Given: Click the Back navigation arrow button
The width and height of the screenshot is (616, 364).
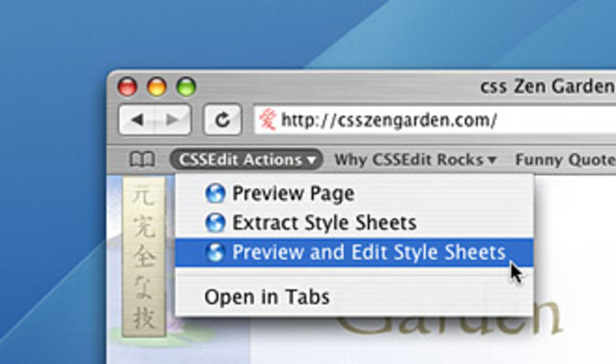Looking at the screenshot, I should [x=138, y=120].
